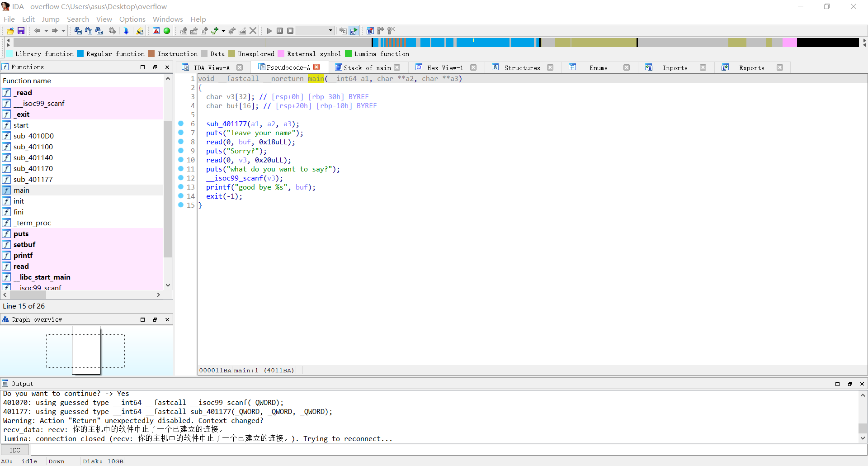868x466 pixels.
Task: Click the navigation band blue code region
Action: tap(483, 43)
